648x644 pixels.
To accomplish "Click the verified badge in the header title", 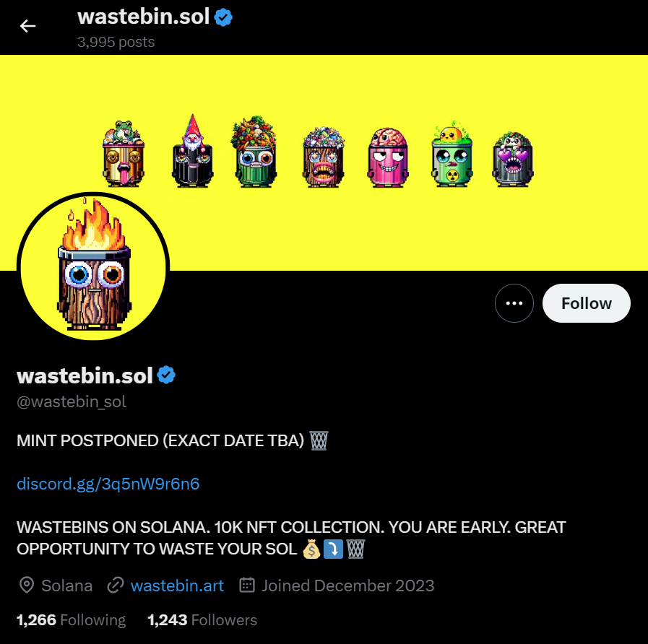I will pos(223,18).
